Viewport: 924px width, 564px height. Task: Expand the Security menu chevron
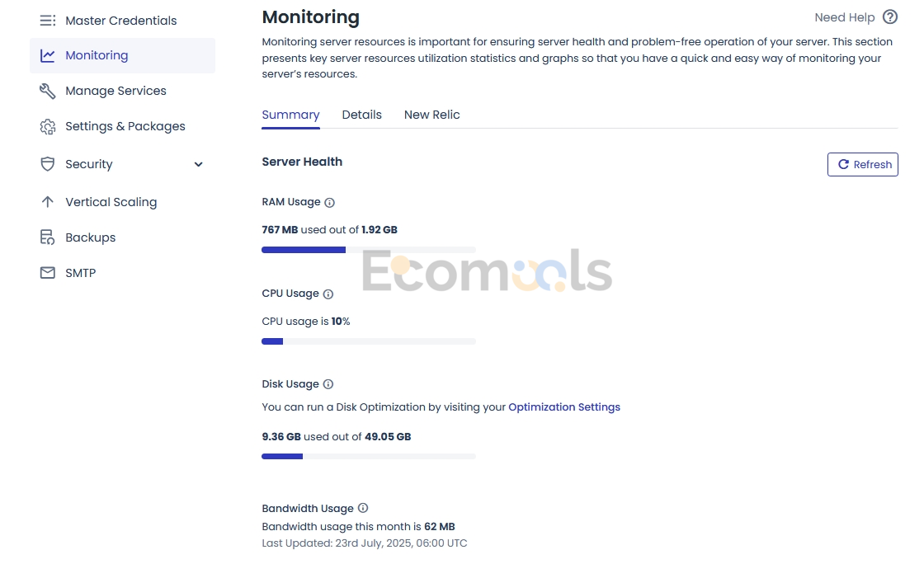(199, 164)
